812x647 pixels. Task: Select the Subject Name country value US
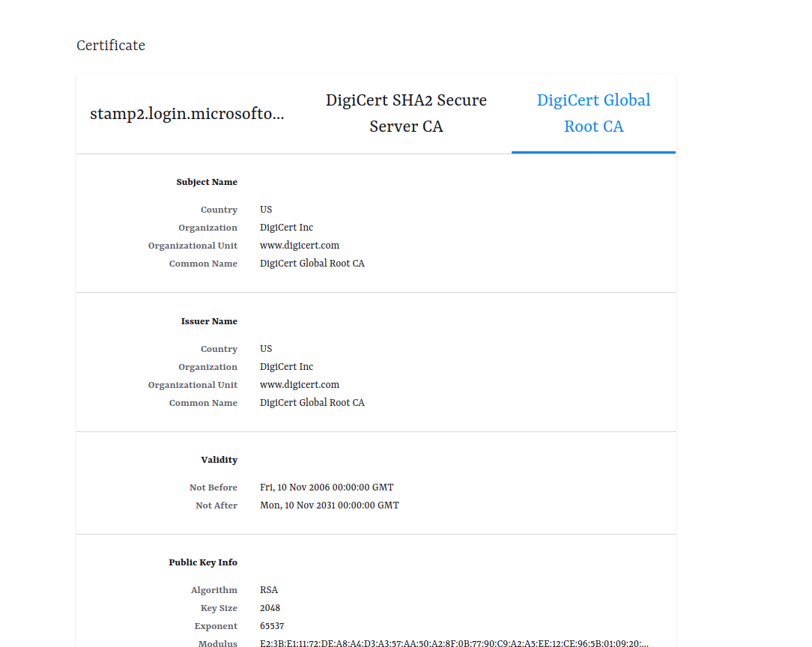tap(266, 210)
